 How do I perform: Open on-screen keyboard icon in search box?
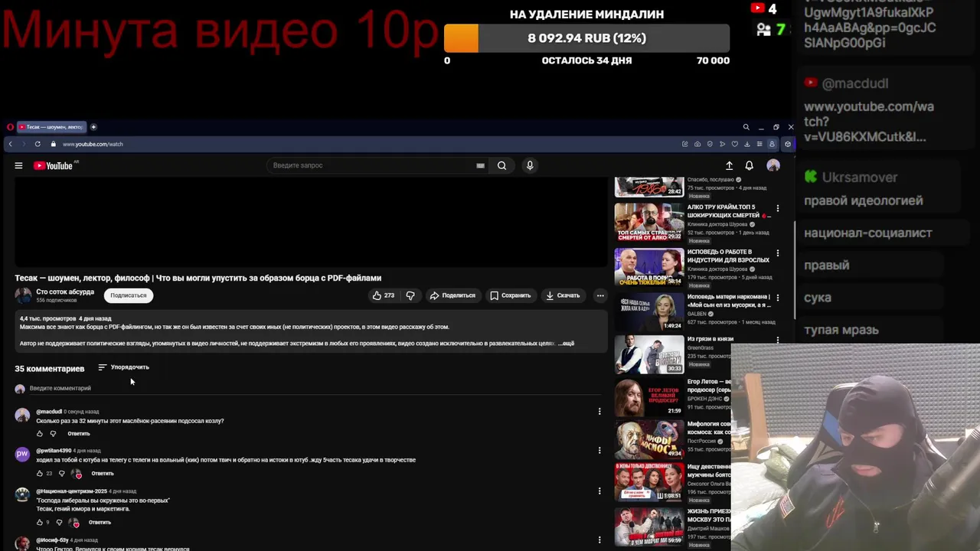tap(480, 165)
